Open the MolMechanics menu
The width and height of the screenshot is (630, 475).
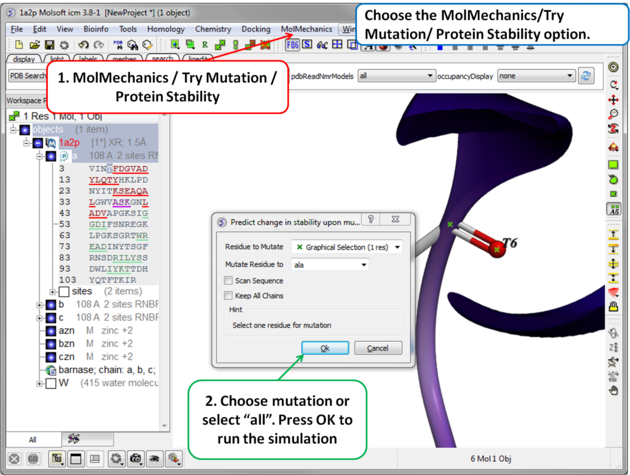pos(306,30)
